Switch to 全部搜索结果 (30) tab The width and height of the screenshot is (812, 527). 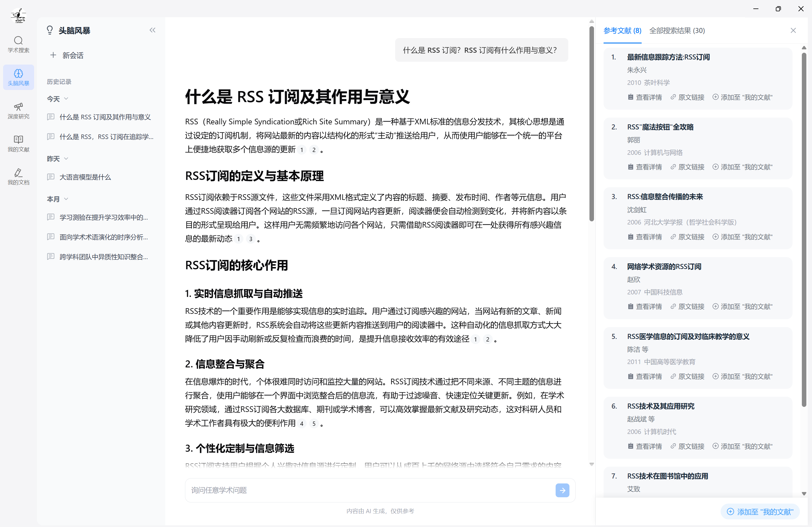pyautogui.click(x=677, y=31)
